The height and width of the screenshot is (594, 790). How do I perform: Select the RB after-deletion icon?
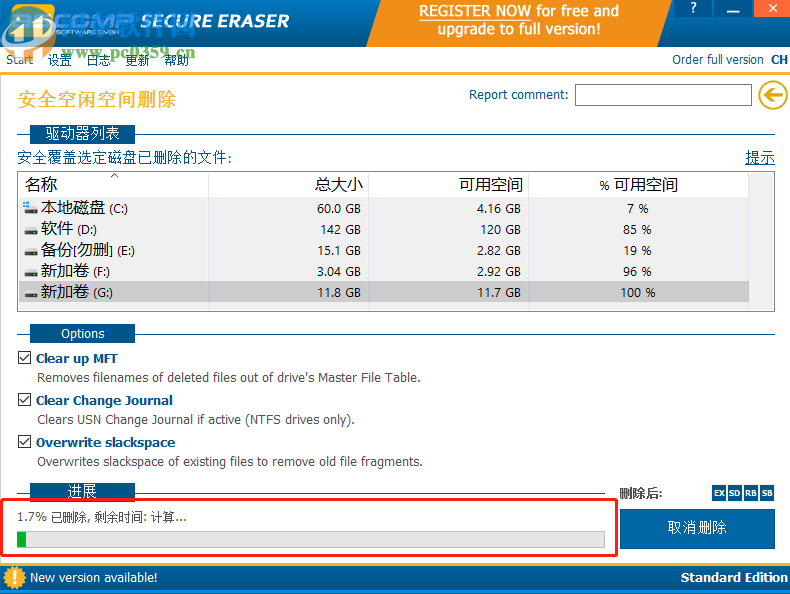[x=751, y=493]
